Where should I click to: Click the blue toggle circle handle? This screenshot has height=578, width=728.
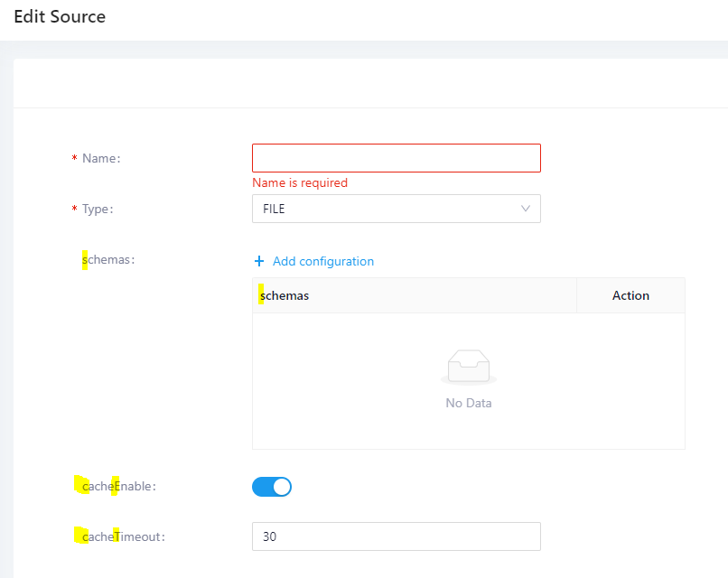(280, 486)
